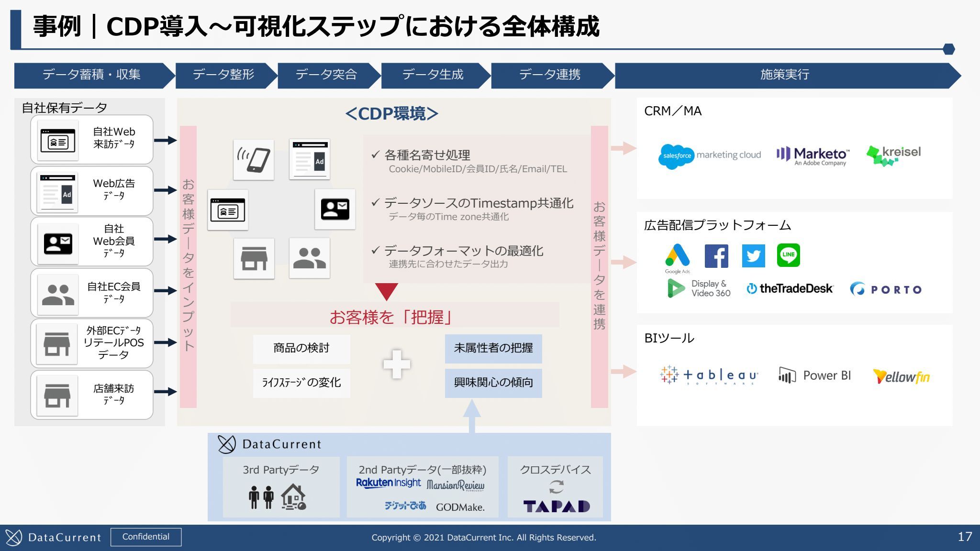Click the white plus sign graphic
The width and height of the screenshot is (980, 551).
pyautogui.click(x=397, y=364)
